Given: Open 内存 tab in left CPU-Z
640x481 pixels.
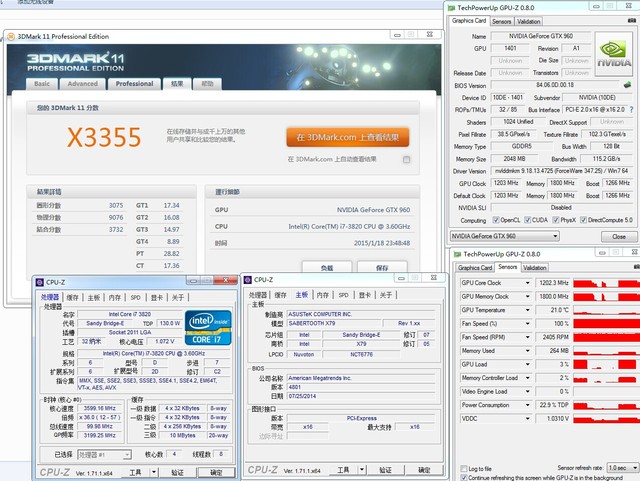Looking at the screenshot, I should [x=115, y=298].
